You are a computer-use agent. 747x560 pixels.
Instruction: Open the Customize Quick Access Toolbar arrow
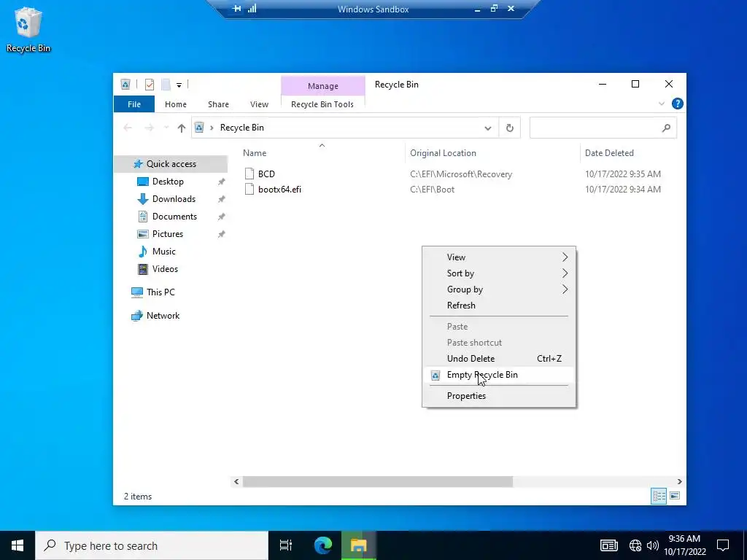pos(179,85)
